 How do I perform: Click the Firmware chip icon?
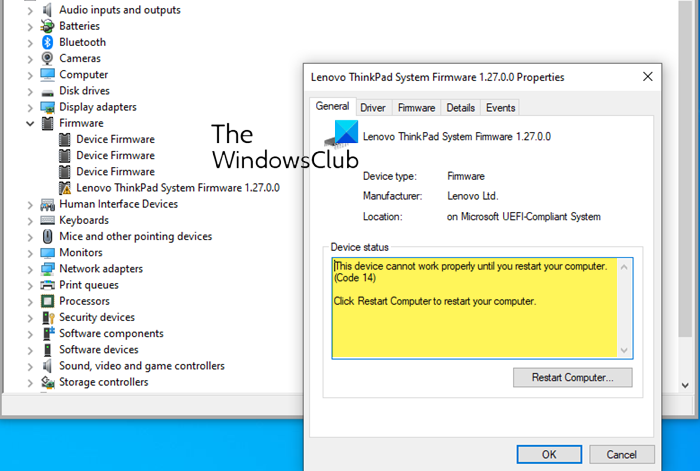47,123
